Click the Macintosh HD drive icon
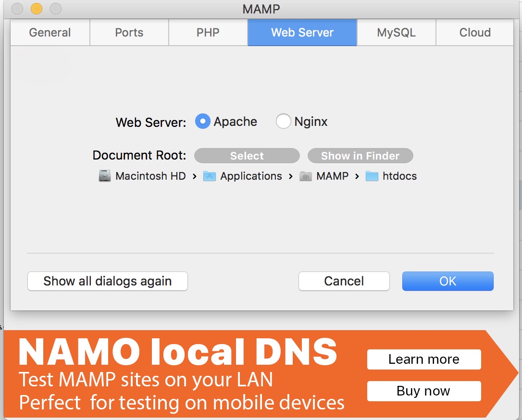This screenshot has height=420, width=522. [x=105, y=175]
